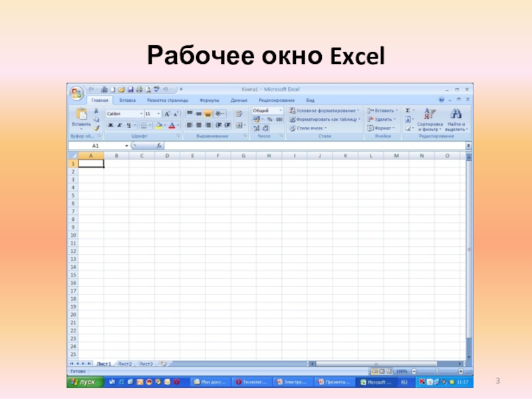Toggle center horizontal text alignment

[199, 126]
